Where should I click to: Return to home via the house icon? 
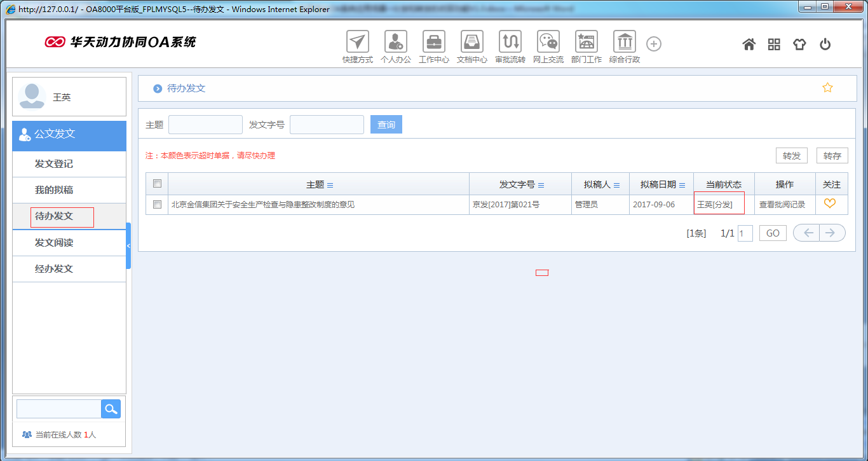(749, 44)
